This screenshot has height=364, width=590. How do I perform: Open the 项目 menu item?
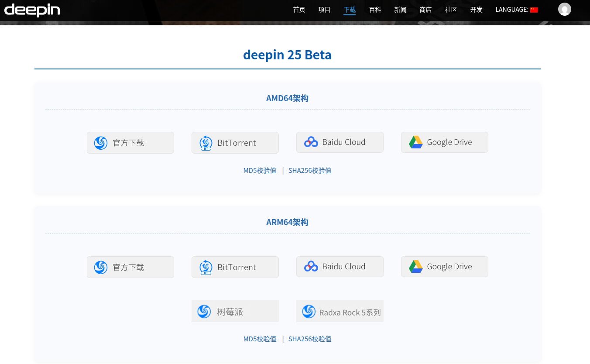[325, 10]
